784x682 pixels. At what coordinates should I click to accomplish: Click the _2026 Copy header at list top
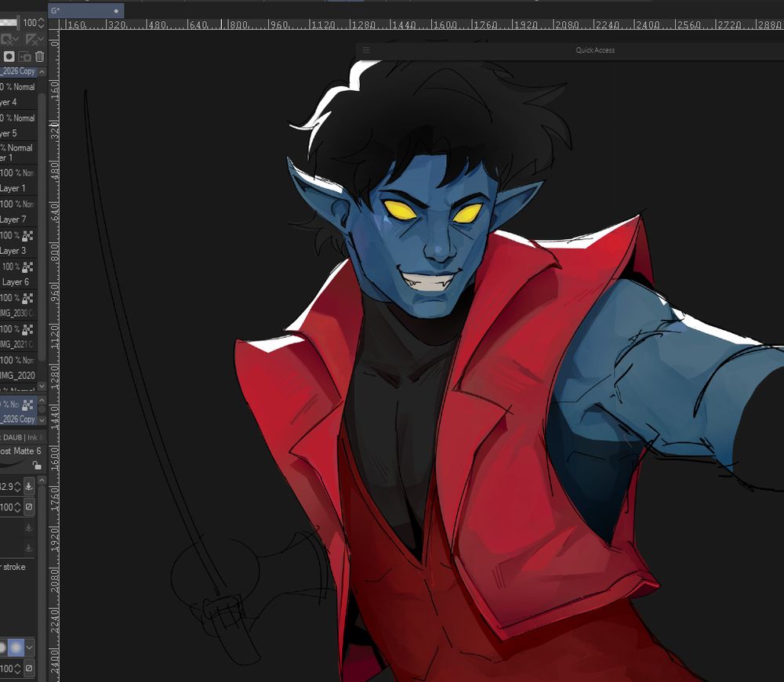coord(19,71)
